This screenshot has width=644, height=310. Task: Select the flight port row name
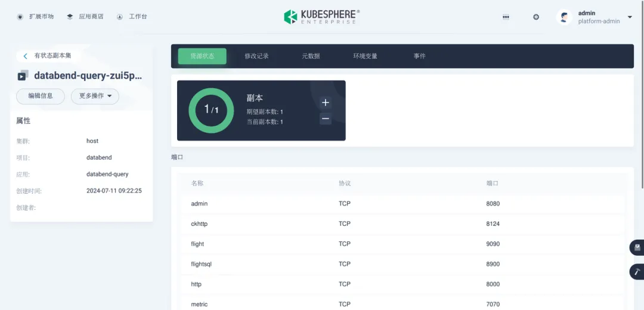pos(197,244)
